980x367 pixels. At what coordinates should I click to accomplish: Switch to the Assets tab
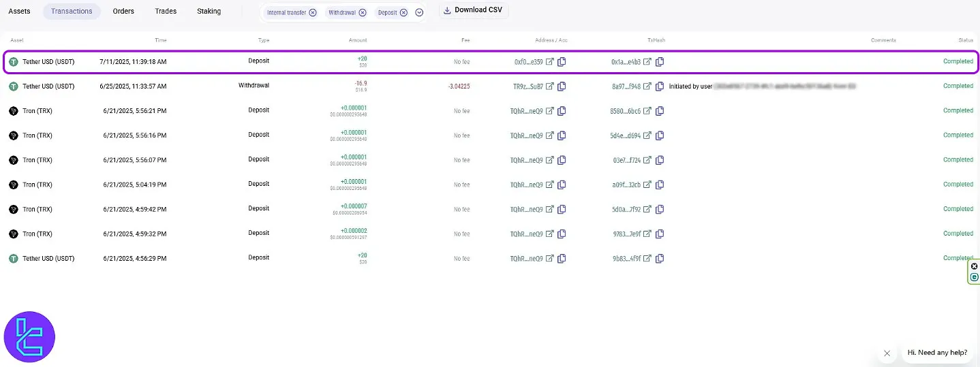tap(19, 11)
